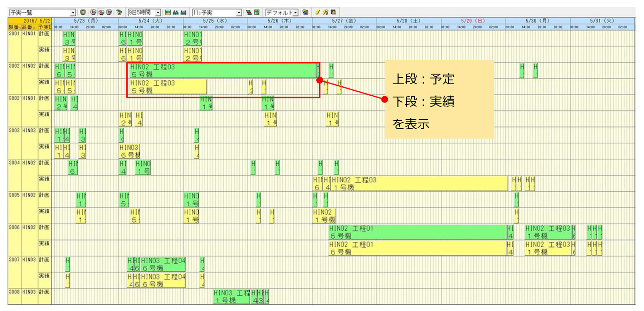Click the 5/29 (日) date header

coord(473,21)
